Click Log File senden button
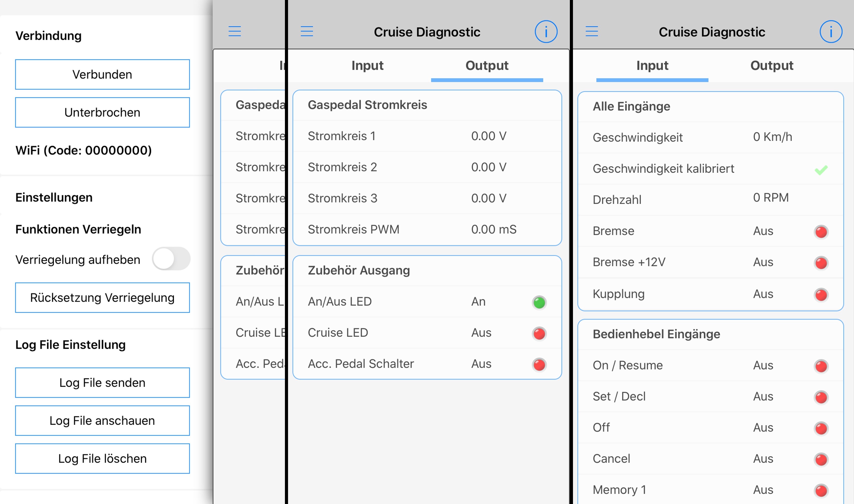The width and height of the screenshot is (854, 504). pyautogui.click(x=102, y=382)
